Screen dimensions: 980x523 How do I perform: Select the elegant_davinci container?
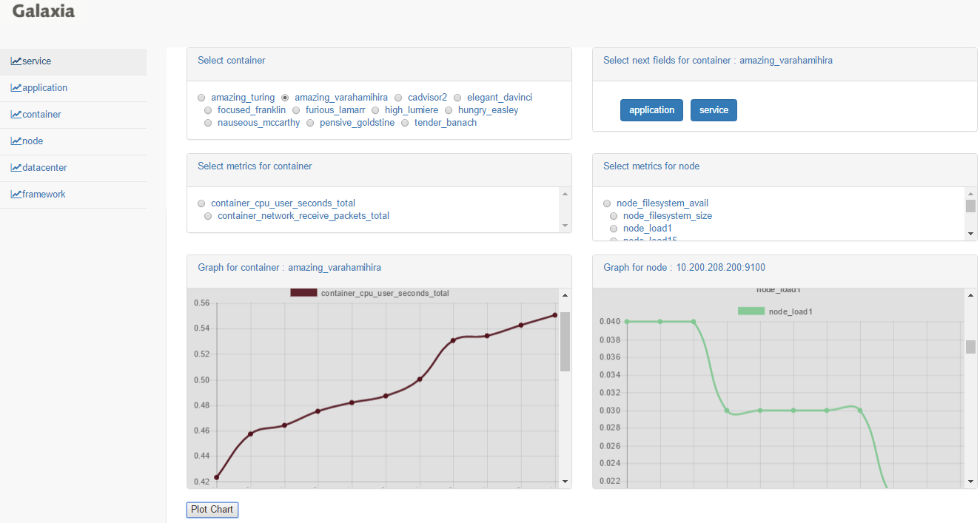click(x=457, y=98)
